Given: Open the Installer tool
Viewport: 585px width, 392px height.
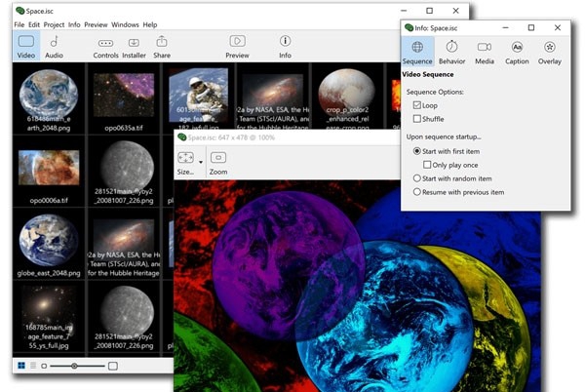Looking at the screenshot, I should pos(134,46).
